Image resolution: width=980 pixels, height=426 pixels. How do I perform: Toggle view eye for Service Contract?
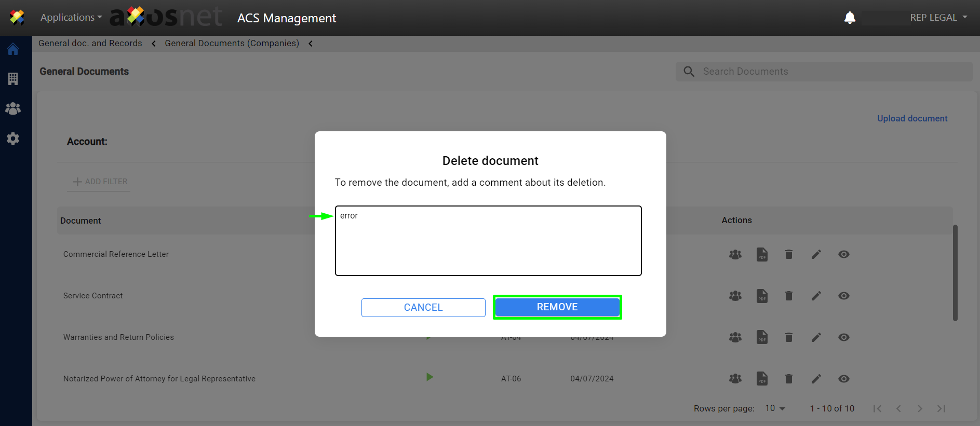[844, 296]
